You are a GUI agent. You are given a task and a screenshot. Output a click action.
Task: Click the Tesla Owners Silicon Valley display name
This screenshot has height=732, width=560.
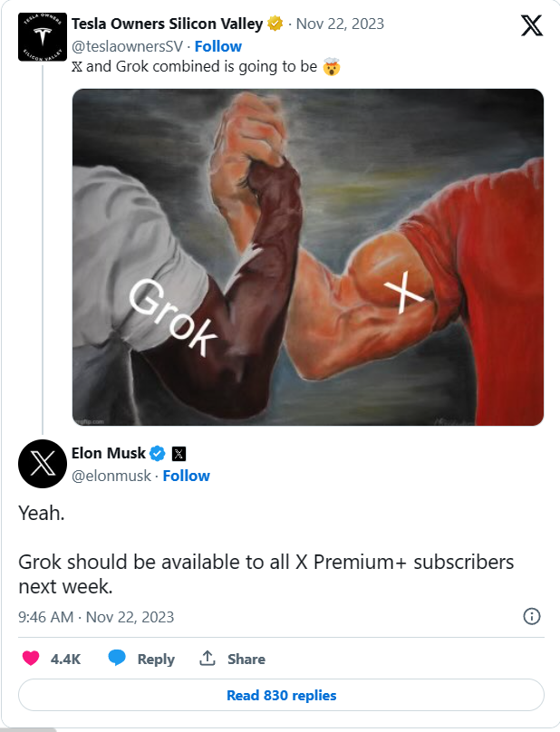pyautogui.click(x=168, y=24)
